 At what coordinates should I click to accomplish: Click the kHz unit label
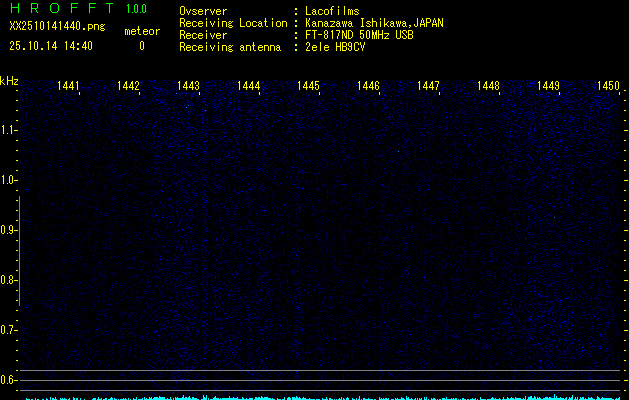tap(9, 81)
